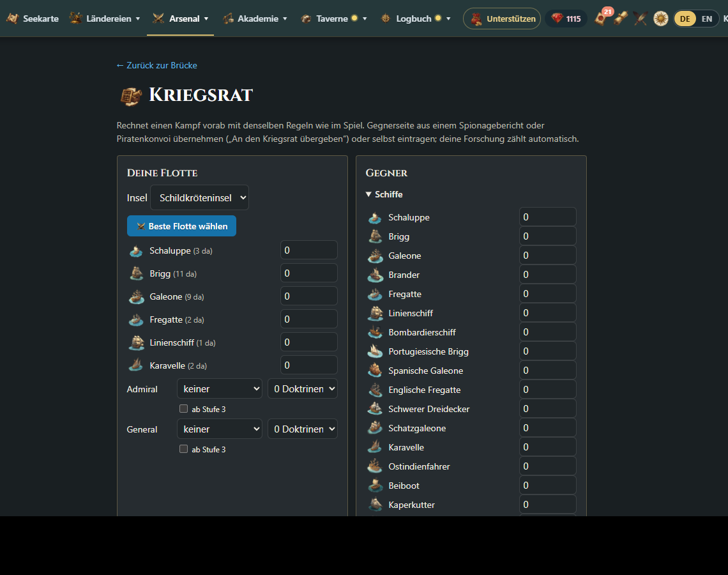Follow the Zurück zur Brücke link
The height and width of the screenshot is (575, 728).
coord(157,66)
